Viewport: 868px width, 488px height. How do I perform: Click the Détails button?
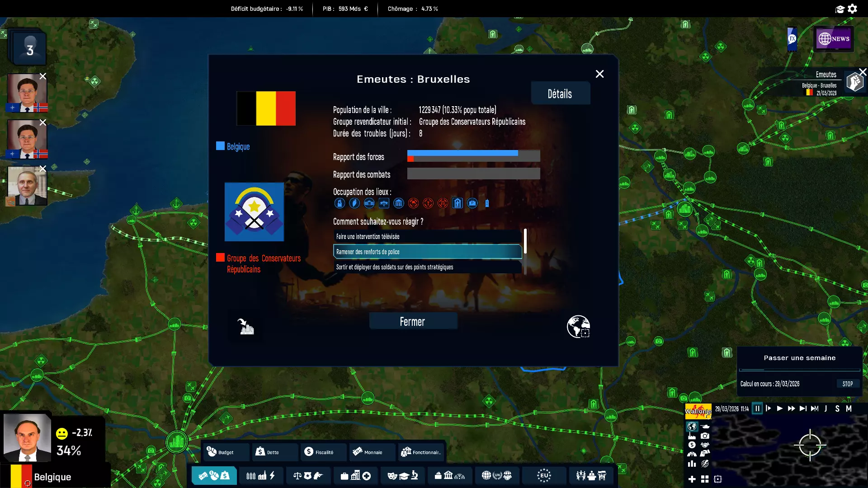[560, 94]
